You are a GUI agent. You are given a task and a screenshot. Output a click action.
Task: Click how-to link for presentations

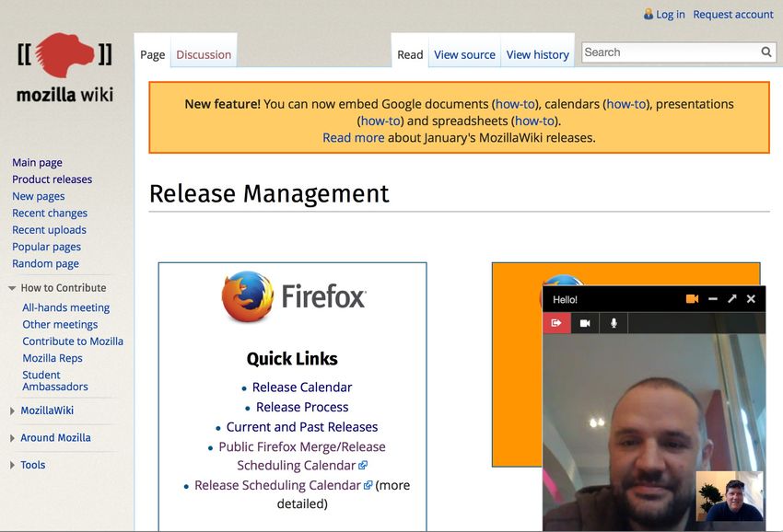tap(380, 121)
